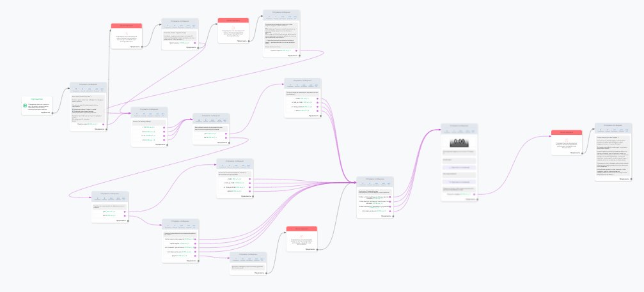Click the clock icon in the leftmost red pause block
Image resolution: width=644 pixels, height=292 pixels.
[x=125, y=33]
